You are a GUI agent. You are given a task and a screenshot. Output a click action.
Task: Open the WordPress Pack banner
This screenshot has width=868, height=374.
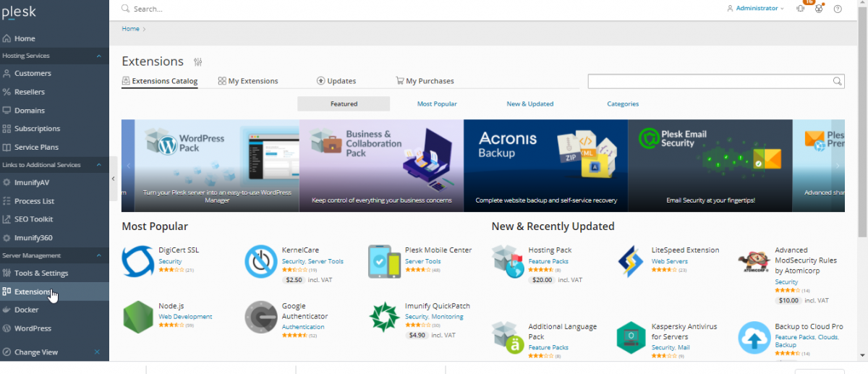[x=217, y=166]
